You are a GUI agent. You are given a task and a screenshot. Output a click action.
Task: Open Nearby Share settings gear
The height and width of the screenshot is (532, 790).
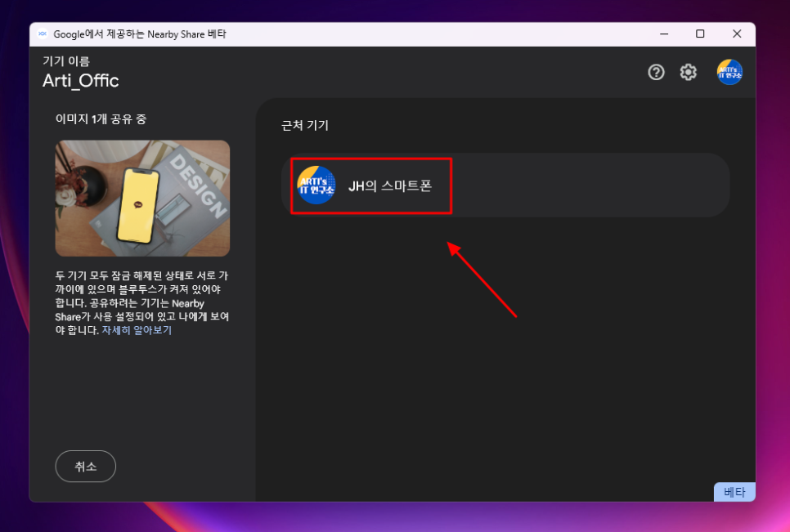tap(688, 73)
